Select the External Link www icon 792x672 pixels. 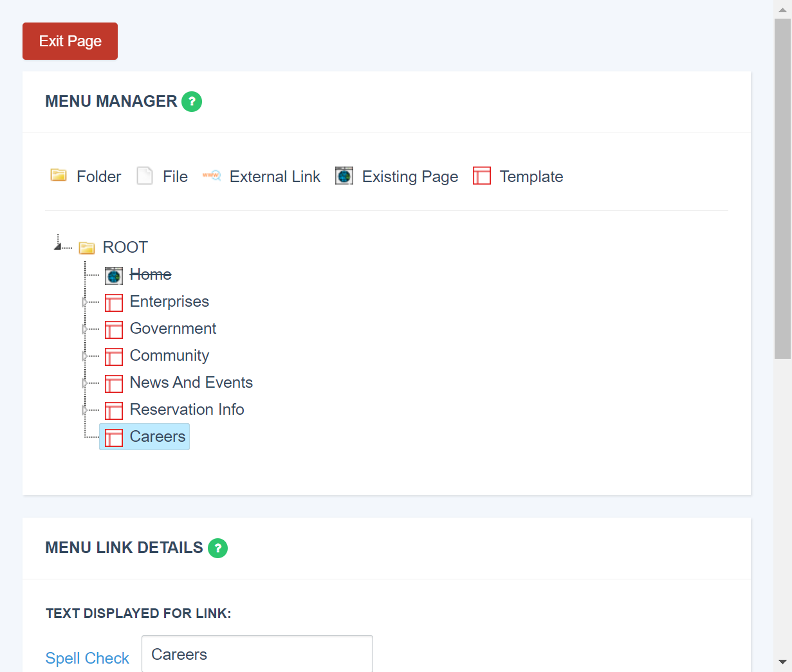coord(212,175)
